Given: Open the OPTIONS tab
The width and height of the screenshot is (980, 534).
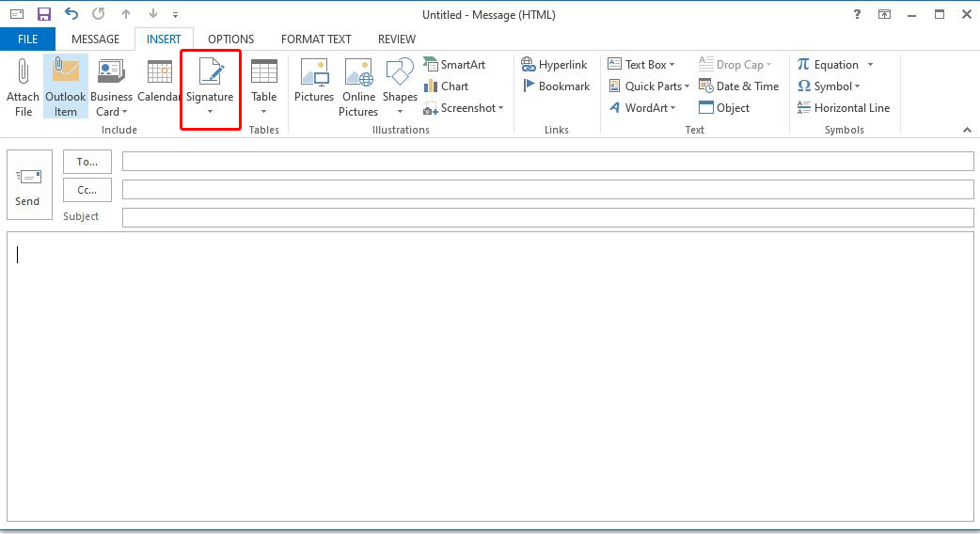Looking at the screenshot, I should pos(230,39).
